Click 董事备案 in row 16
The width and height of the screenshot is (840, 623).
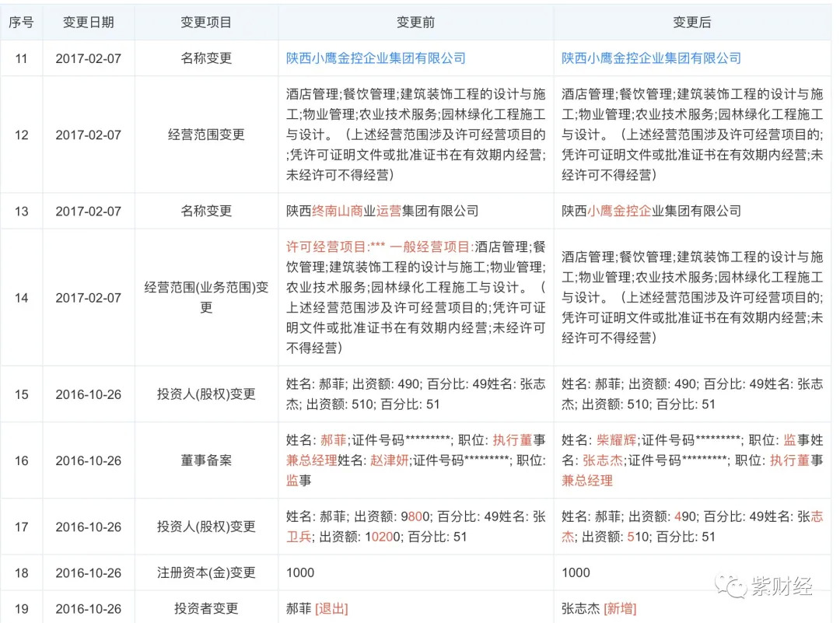(206, 460)
